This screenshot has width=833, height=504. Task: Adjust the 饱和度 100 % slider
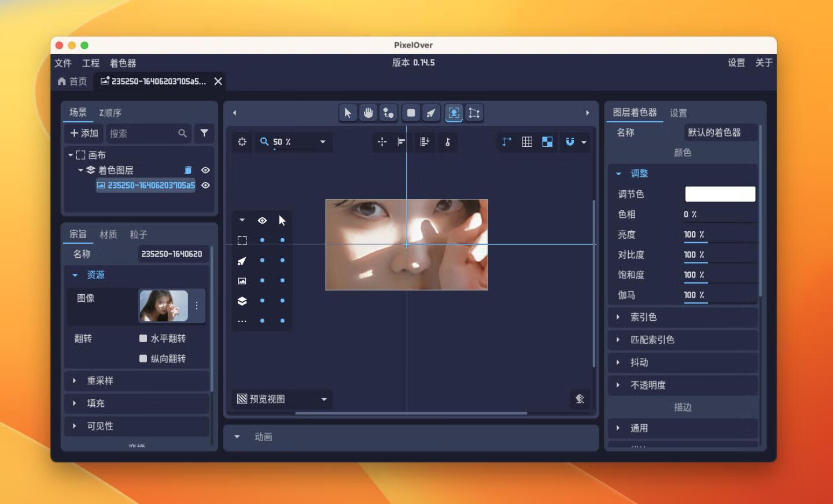tap(720, 275)
